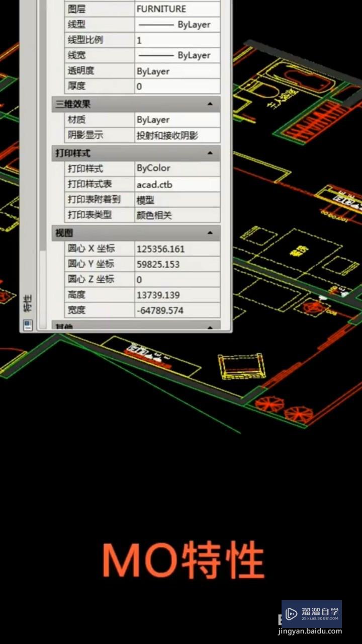The width and height of the screenshot is (362, 644).
Task: Select the 高度 value 13739.139
Action: point(177,295)
